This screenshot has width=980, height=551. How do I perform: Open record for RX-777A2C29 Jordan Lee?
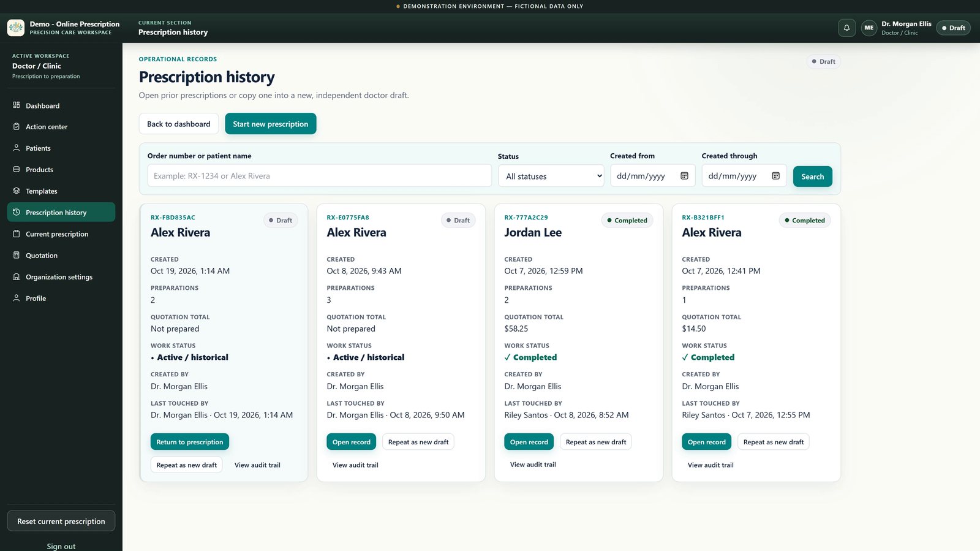pos(529,442)
